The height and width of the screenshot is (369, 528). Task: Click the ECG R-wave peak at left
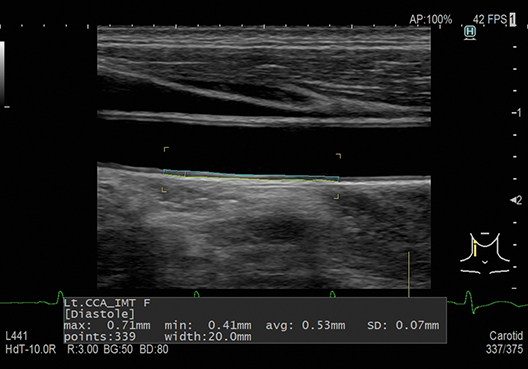[x=61, y=296]
